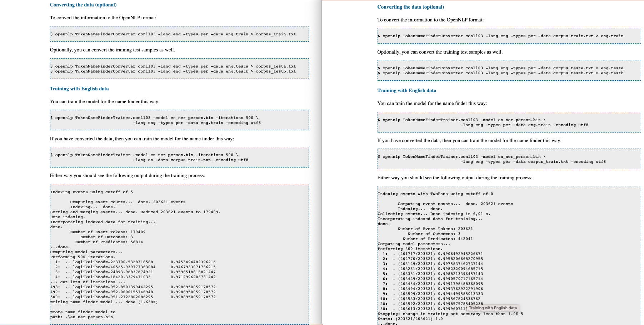644x325 pixels.
Task: Click right page line "Stopping: change in training set accuracy less than 1.0E-5"
Action: [x=450, y=314]
